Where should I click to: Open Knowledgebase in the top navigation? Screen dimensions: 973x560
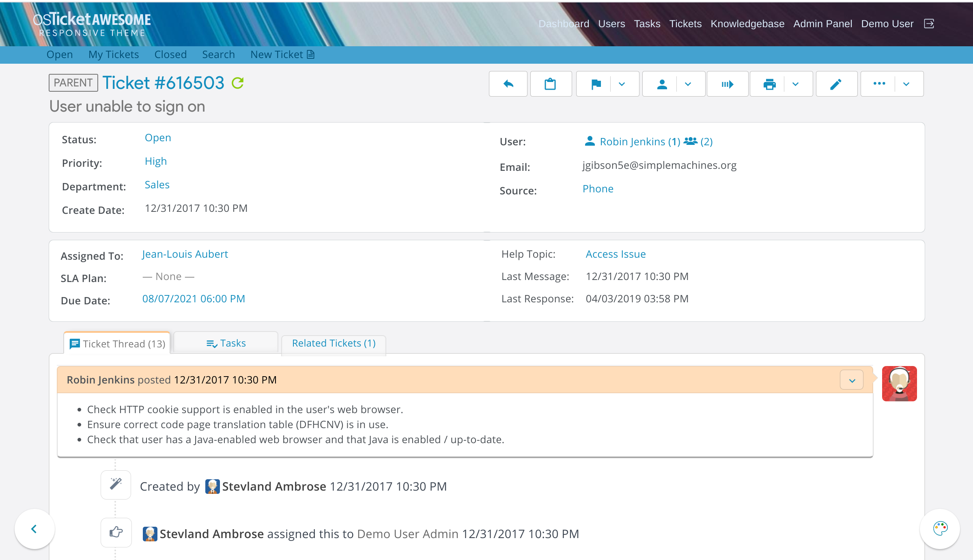pos(747,24)
